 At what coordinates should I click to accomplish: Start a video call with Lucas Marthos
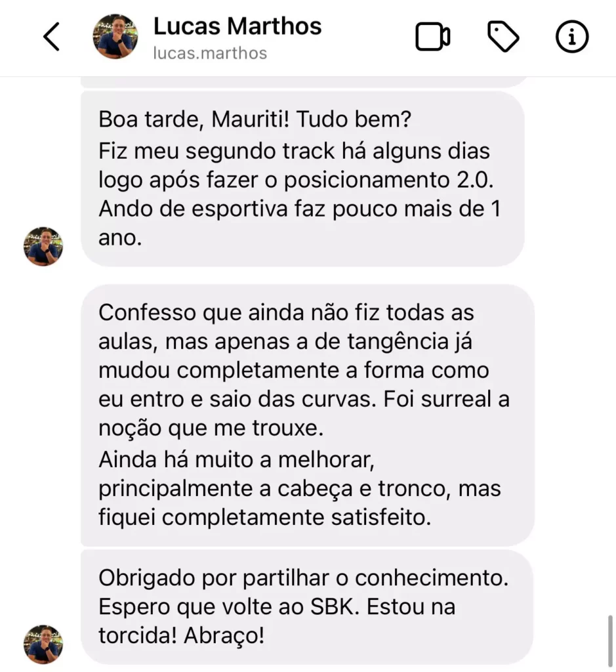coord(433,37)
